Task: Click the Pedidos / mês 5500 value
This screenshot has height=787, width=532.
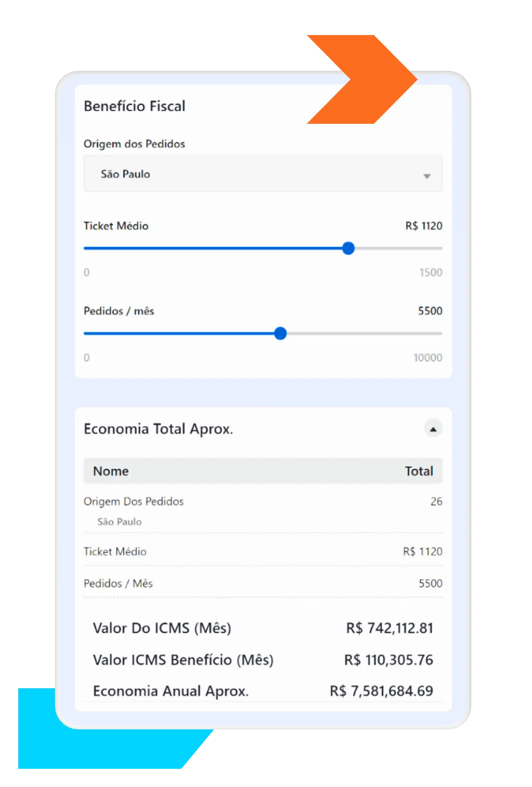Action: [430, 311]
